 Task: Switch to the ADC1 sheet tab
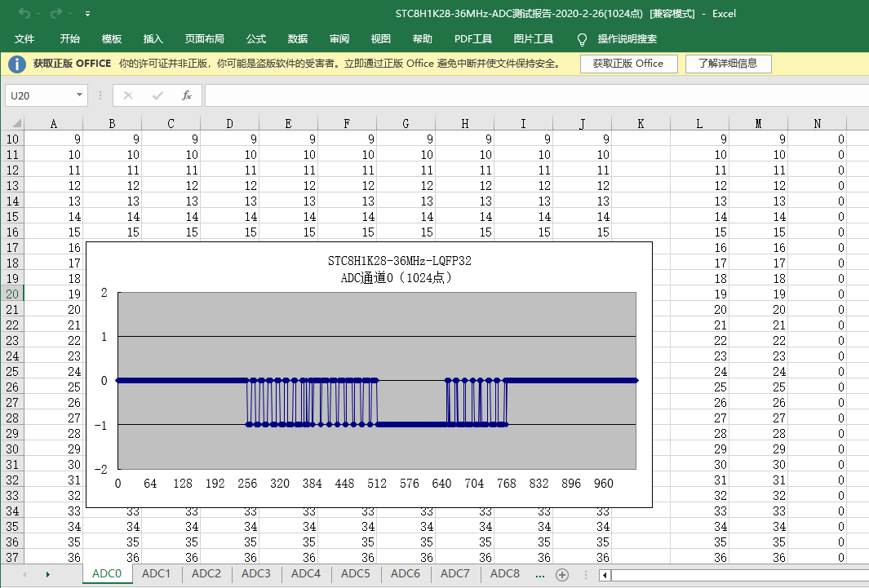(x=157, y=573)
